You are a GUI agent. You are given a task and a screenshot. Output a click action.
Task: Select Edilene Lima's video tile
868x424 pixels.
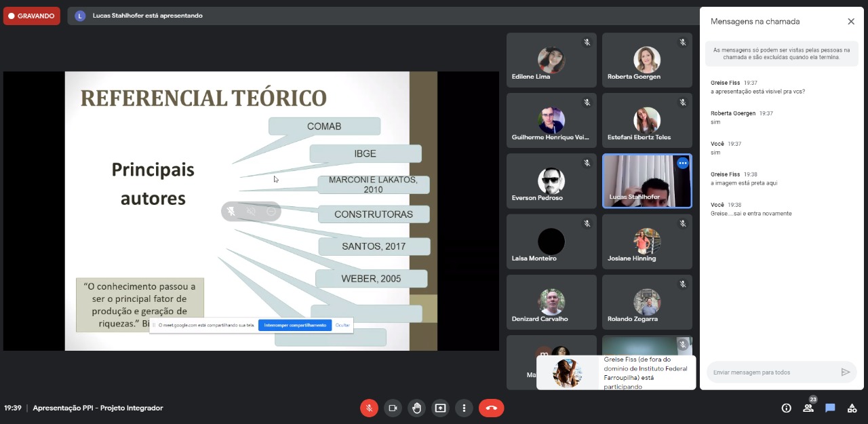(551, 60)
